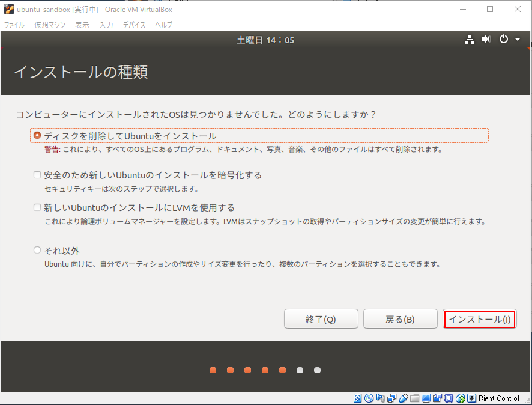Click the 'Ubuntu 向けに、自分で' description text
Image resolution: width=532 pixels, height=405 pixels.
click(243, 264)
